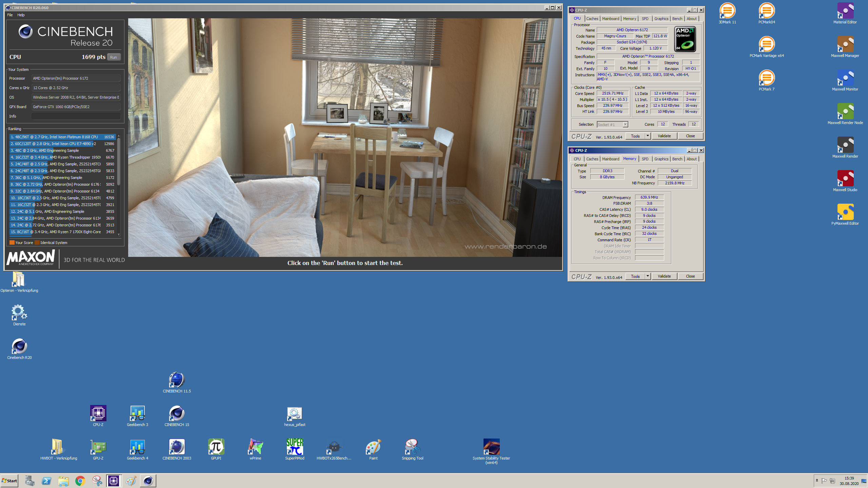The width and height of the screenshot is (868, 488).
Task: Open PowerShell from the taskbar
Action: 46,481
